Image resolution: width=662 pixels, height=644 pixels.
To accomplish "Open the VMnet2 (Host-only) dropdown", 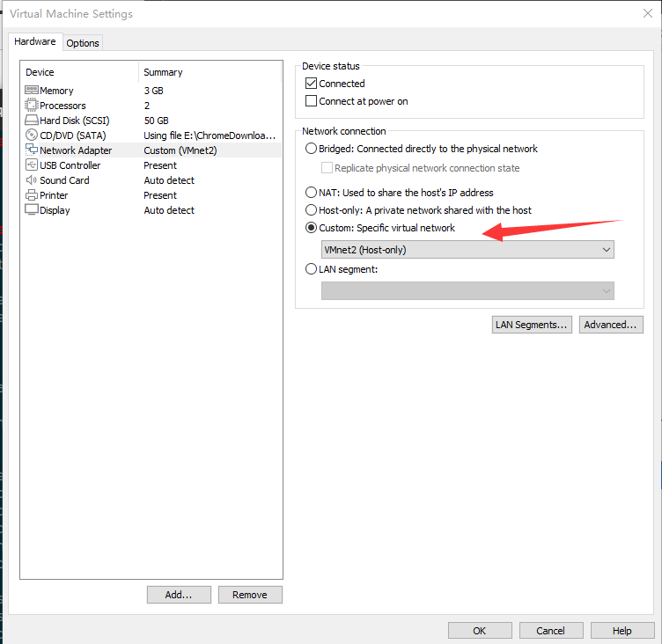I will coord(467,249).
